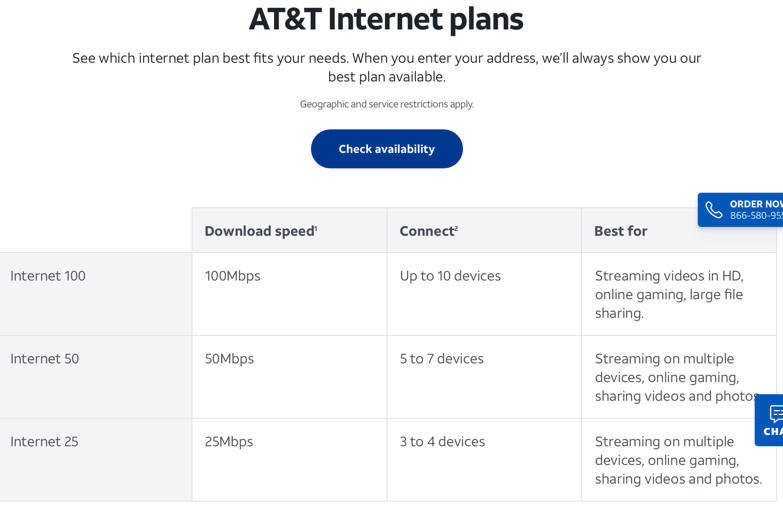Click the Download speed footnote superscript
The width and height of the screenshot is (783, 511).
[316, 227]
